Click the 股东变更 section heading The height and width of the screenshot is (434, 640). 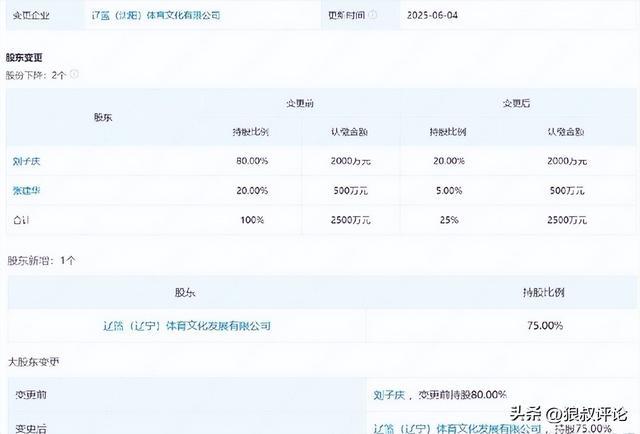coord(25,58)
